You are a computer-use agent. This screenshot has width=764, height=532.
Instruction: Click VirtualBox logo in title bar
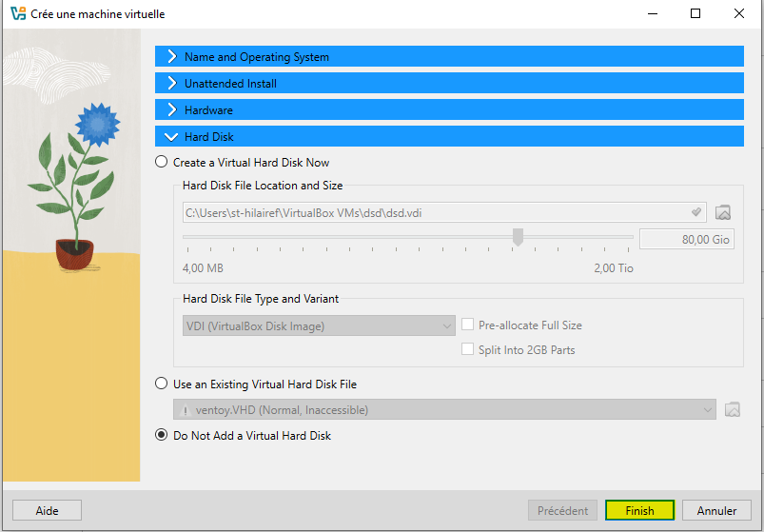coord(16,14)
